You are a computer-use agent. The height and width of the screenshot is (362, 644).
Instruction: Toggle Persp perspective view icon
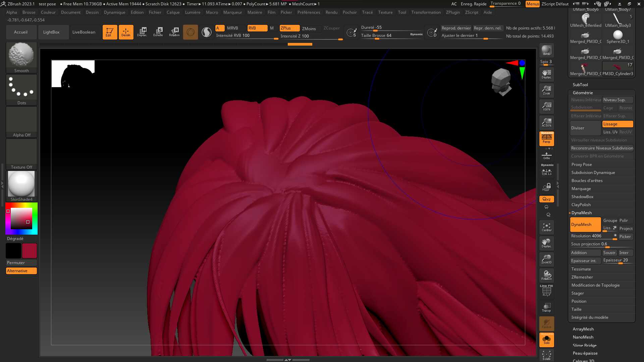tap(546, 139)
